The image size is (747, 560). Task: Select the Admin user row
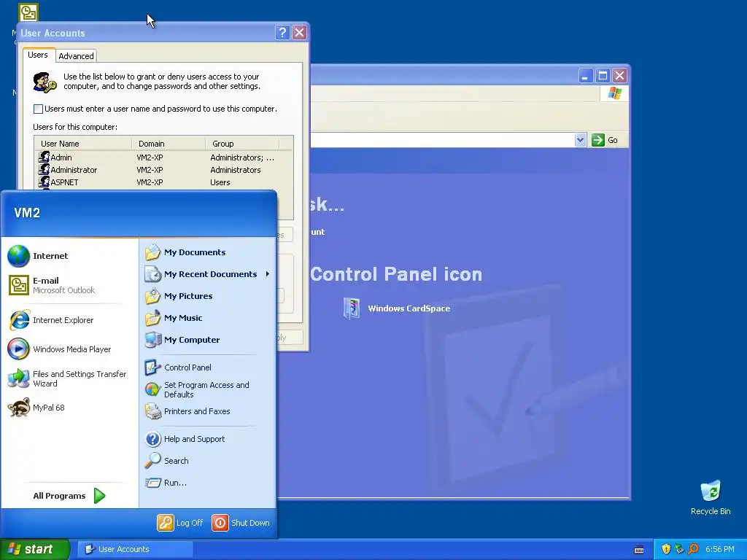tap(163, 157)
